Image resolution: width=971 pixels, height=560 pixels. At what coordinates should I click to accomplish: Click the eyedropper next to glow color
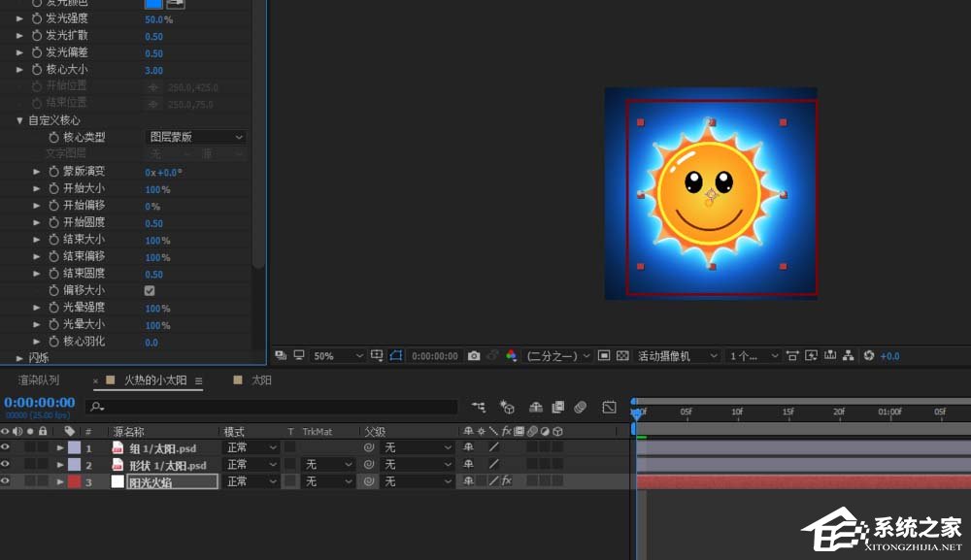(x=176, y=4)
